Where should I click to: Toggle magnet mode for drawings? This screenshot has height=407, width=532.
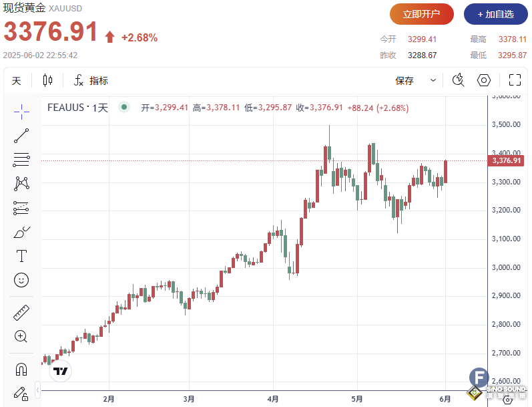(x=21, y=369)
